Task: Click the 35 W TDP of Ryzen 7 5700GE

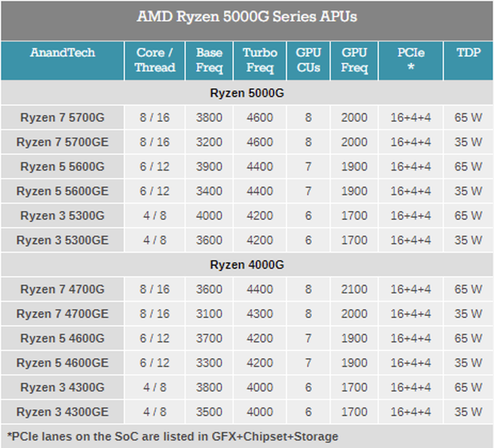Action: point(468,142)
